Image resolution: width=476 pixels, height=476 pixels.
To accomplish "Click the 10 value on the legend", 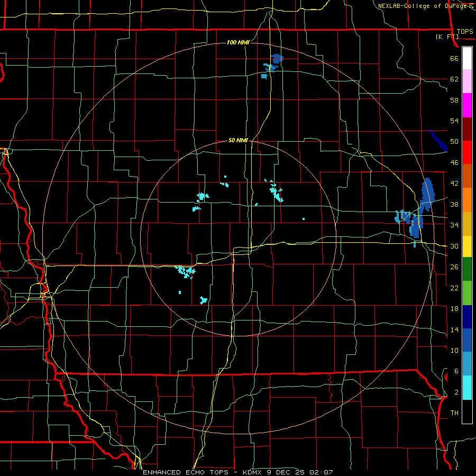I will pos(454,350).
